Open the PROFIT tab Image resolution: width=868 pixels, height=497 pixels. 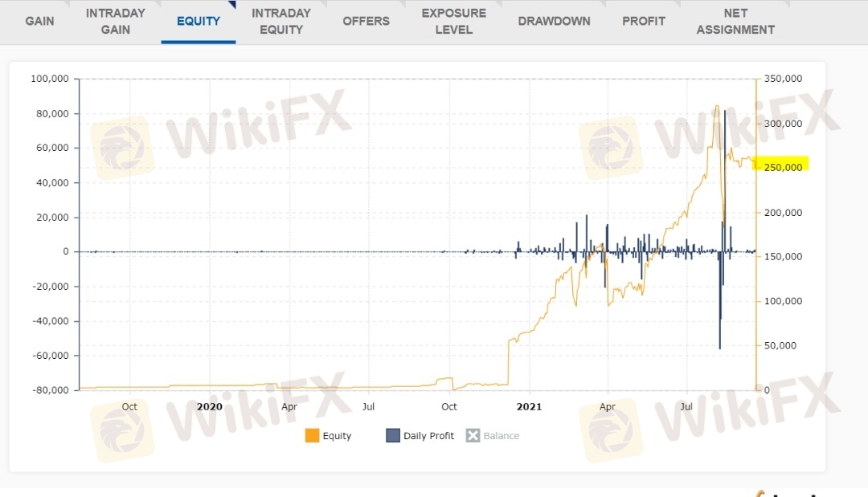tap(643, 21)
